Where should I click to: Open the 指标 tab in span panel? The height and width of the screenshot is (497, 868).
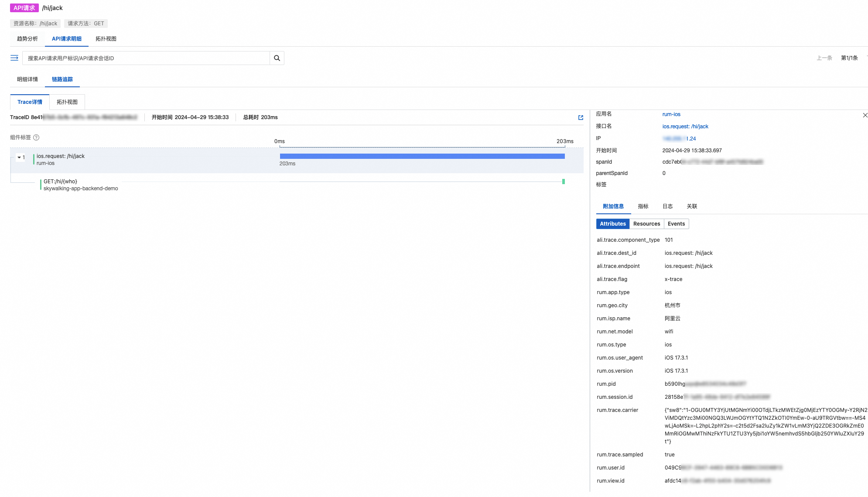[x=643, y=206]
